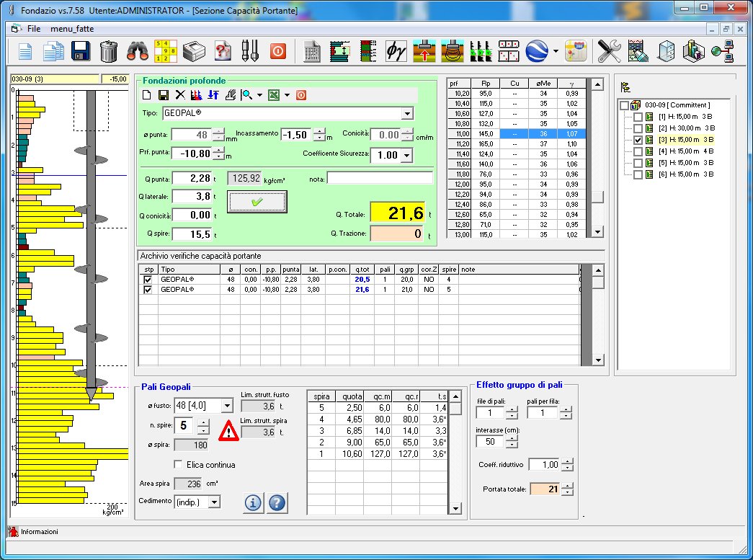Screen dimensions: 753x560
Task: Click the scroll up arrow of Archivio verifiche table
Action: 598,270
